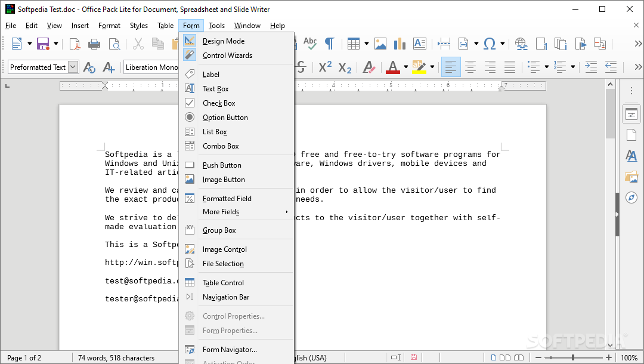Screen dimensions: 644x364
Task: Switch to single-page view in status bar
Action: [x=494, y=357]
